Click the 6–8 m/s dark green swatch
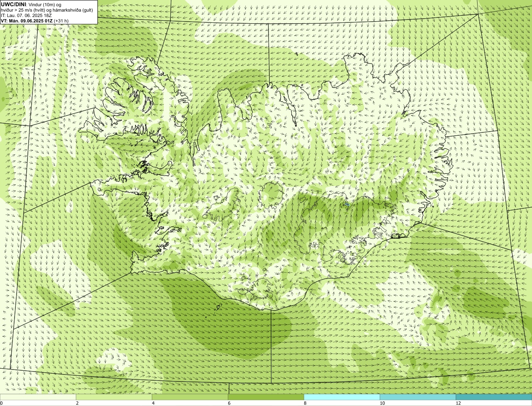Viewport: 532px width, 406px height. click(266, 397)
